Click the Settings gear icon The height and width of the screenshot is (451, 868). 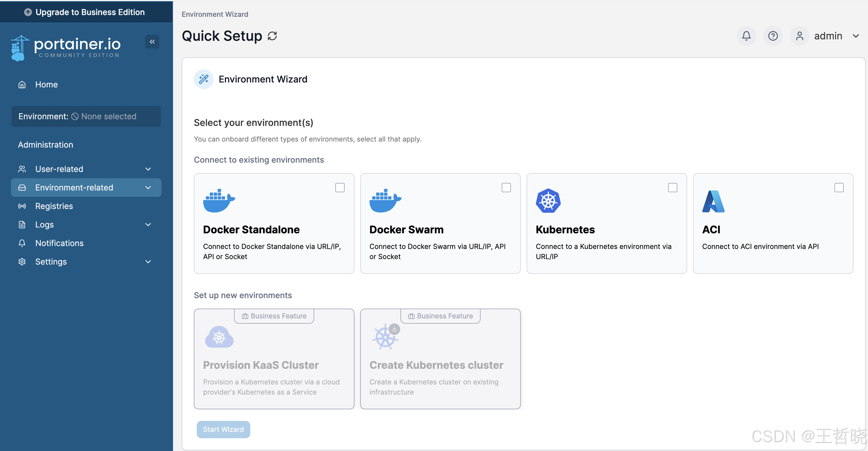(x=22, y=262)
